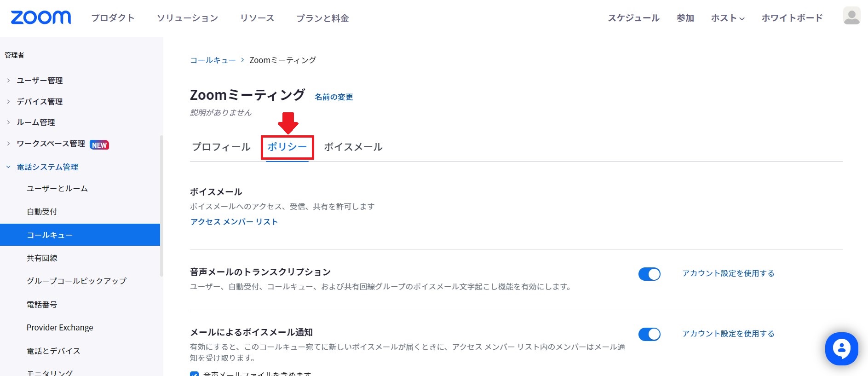This screenshot has height=376, width=868.
Task: Switch to the ポリシー tab
Action: [x=287, y=147]
